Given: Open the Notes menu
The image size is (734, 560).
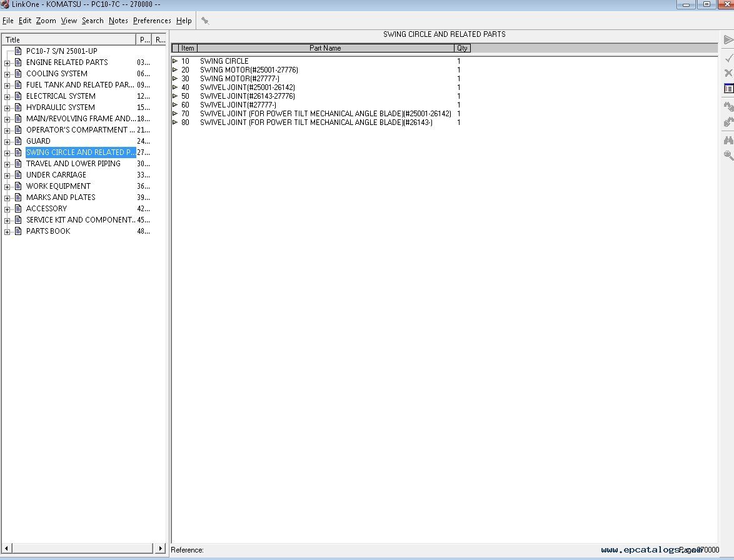Looking at the screenshot, I should point(118,21).
